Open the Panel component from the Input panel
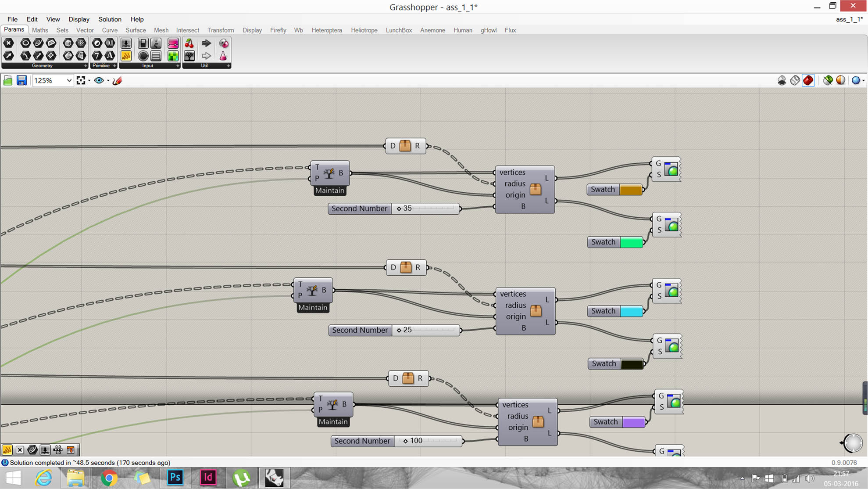 click(156, 56)
